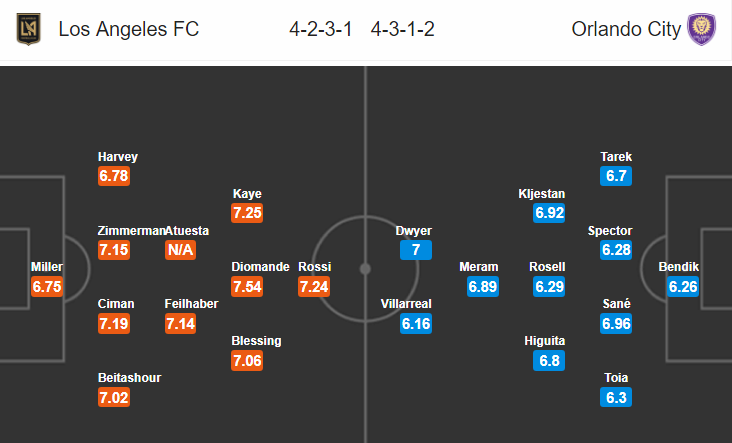Open player Kljestan's name label

(542, 194)
